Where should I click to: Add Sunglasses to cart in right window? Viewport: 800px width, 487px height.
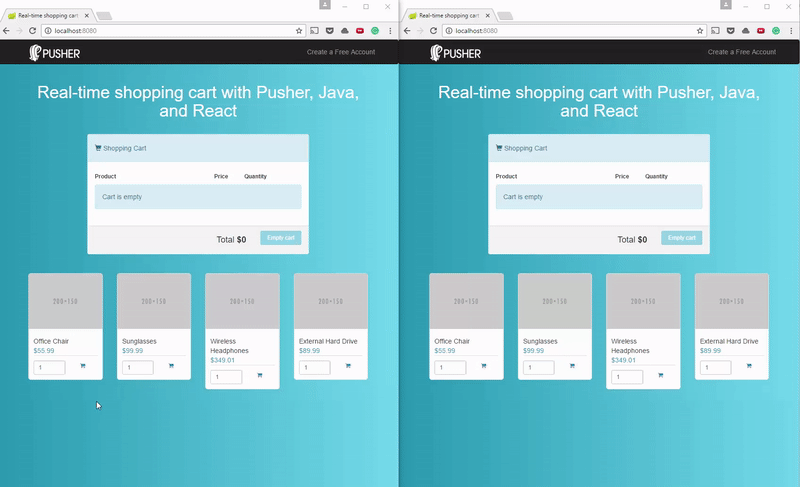572,366
